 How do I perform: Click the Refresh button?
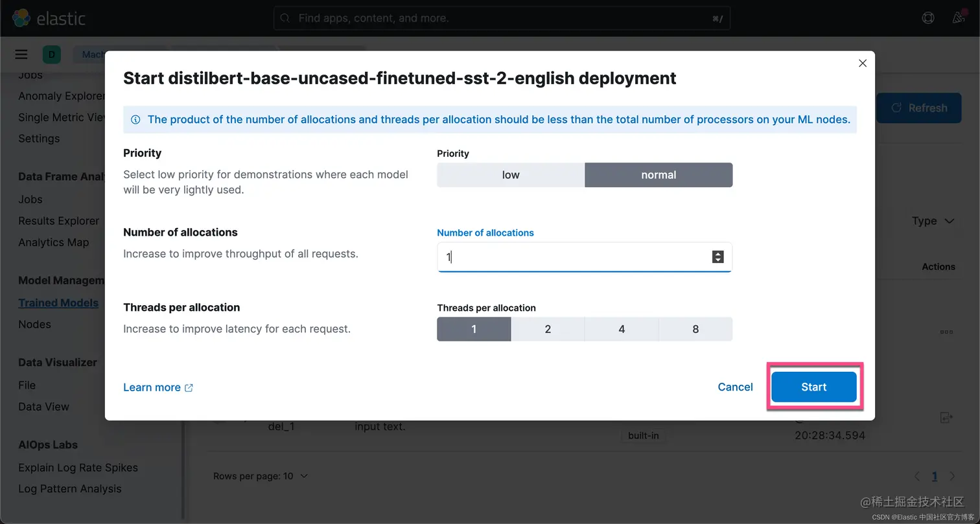click(x=920, y=108)
